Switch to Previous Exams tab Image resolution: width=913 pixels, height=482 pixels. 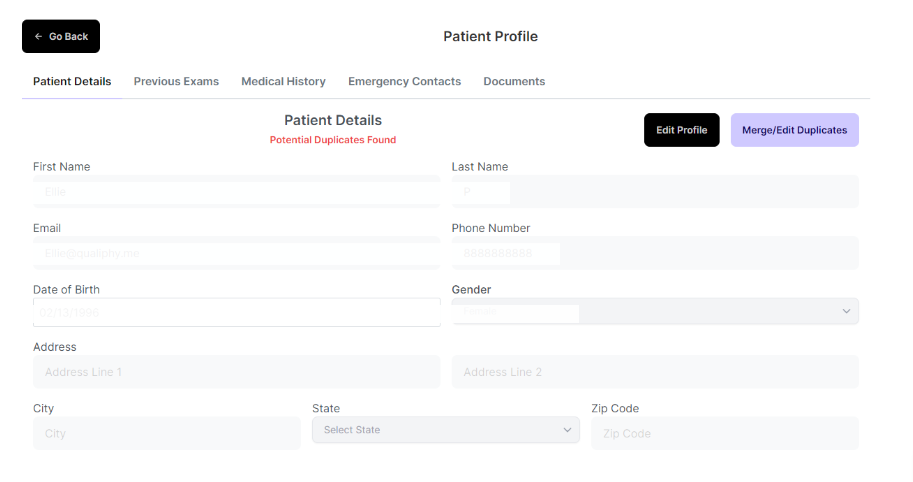point(176,82)
